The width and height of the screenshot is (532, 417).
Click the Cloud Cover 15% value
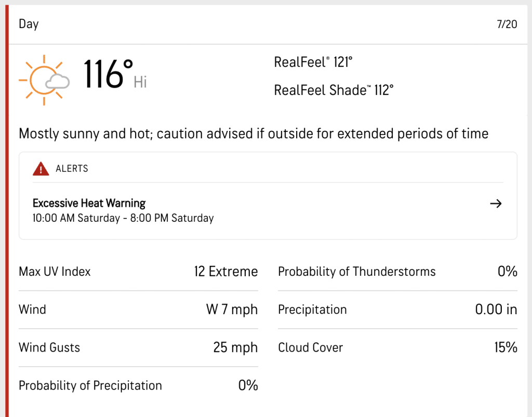click(x=506, y=347)
